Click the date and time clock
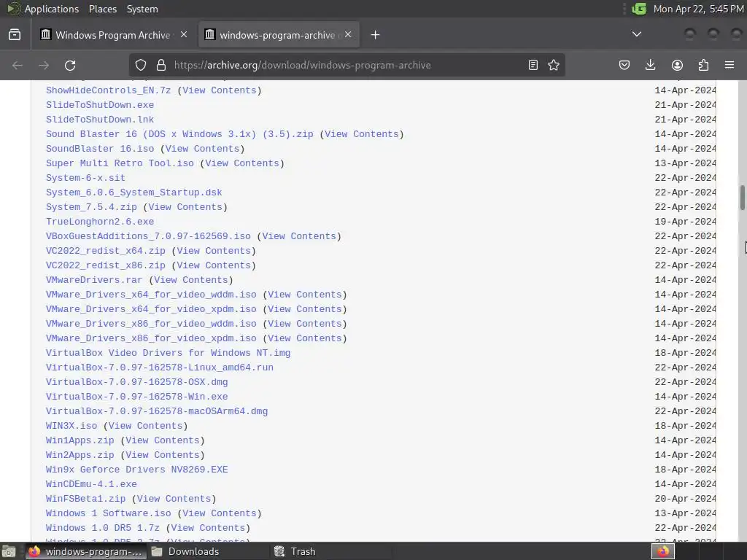Viewport: 747px width, 560px height. 698,9
